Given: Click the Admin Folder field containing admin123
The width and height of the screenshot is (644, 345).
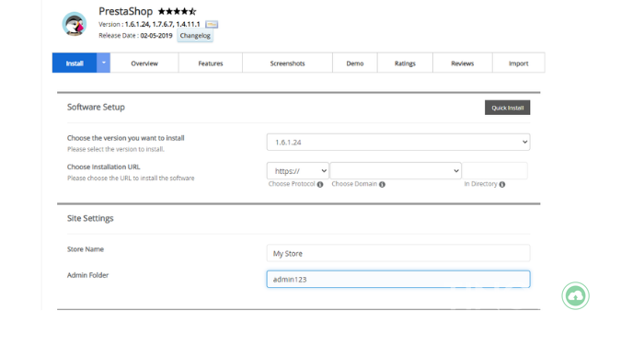Looking at the screenshot, I should pos(398,280).
